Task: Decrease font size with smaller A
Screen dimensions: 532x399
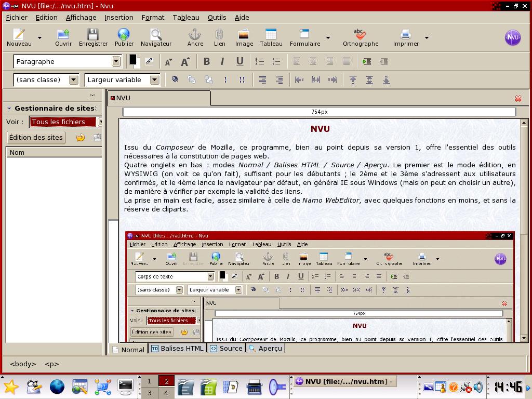Action: [169, 62]
